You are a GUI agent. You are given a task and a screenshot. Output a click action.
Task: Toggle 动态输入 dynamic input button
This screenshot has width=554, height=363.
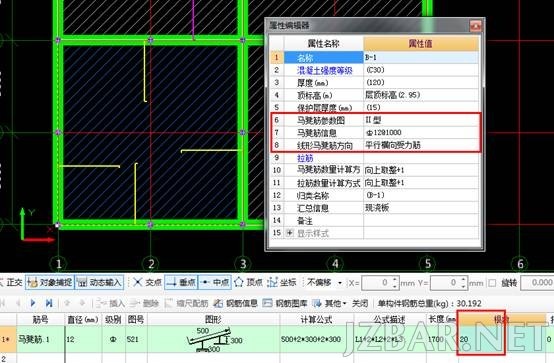99,282
